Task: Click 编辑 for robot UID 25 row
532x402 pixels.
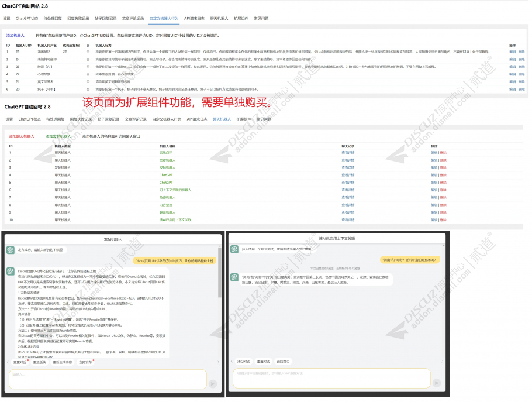Action: click(x=512, y=52)
